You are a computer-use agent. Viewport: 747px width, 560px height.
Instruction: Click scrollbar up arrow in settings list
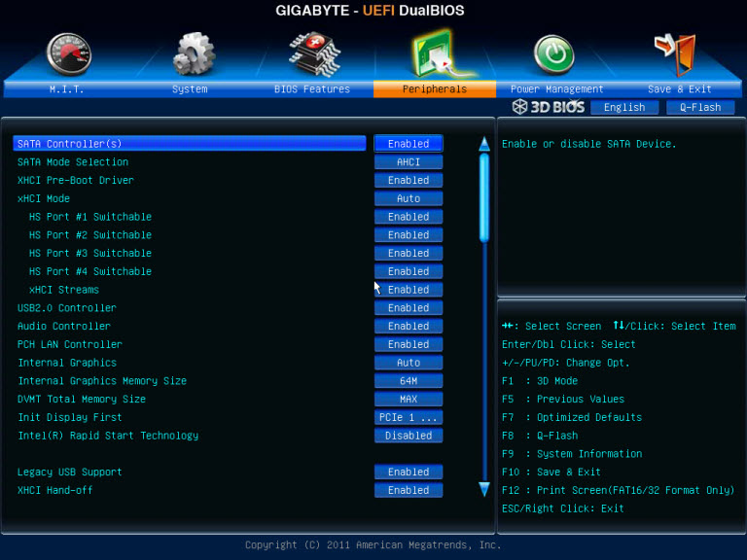[x=484, y=144]
